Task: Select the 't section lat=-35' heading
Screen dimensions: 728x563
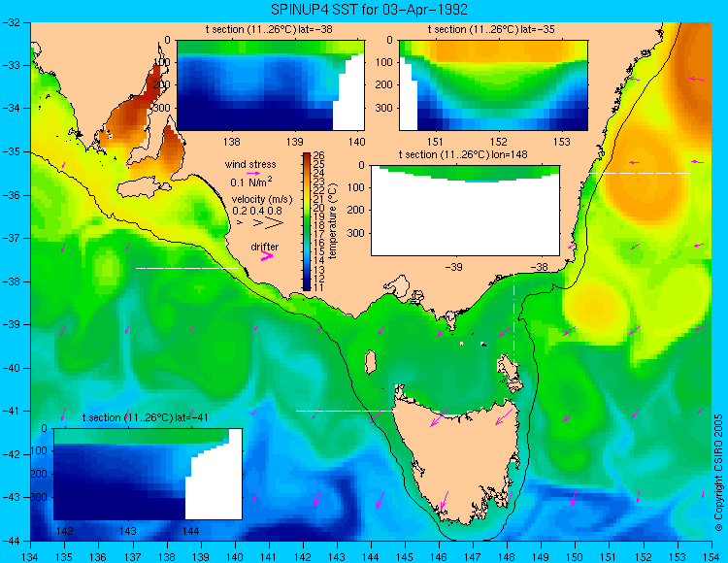Action: (491, 29)
